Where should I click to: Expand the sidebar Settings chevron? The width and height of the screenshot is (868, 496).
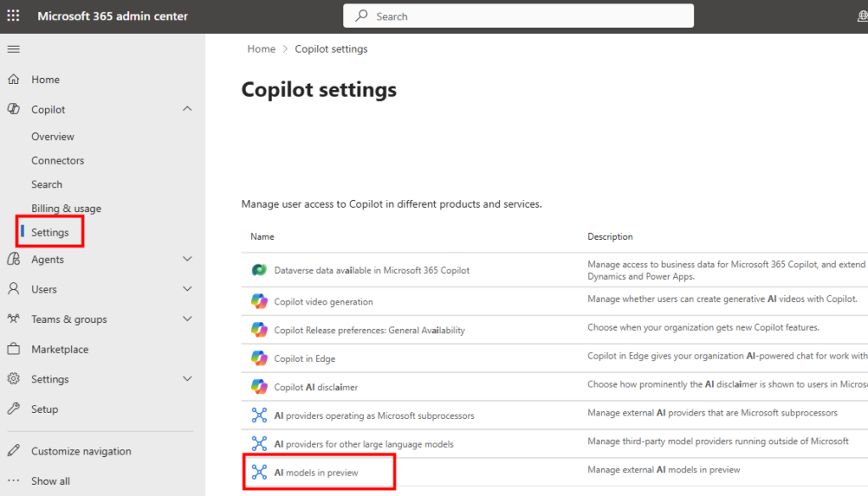tap(187, 379)
